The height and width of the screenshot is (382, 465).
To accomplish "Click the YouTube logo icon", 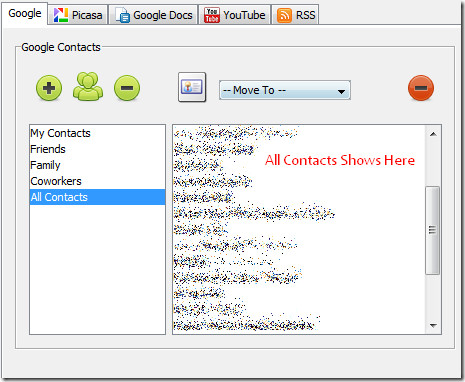I will (212, 15).
